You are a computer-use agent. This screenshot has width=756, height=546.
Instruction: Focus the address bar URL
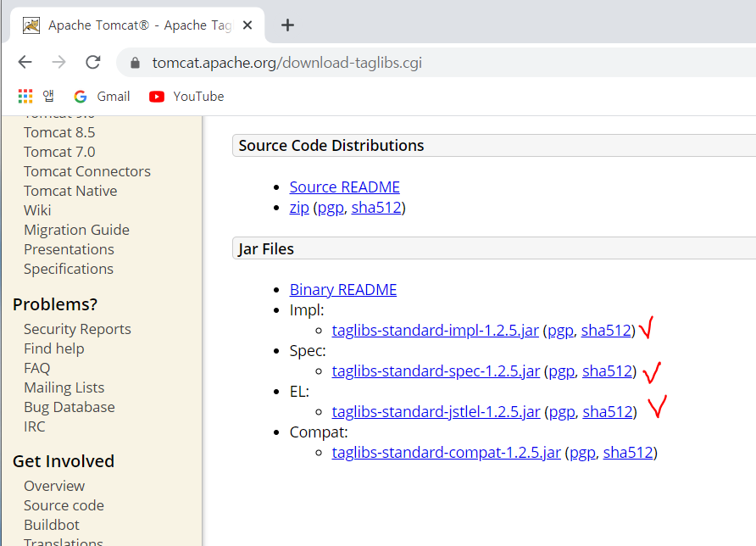click(286, 63)
